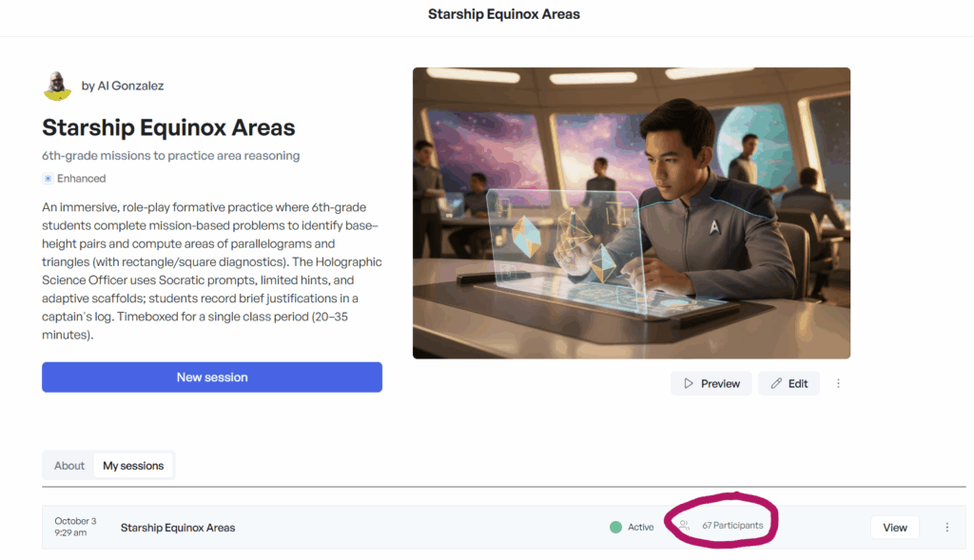The width and height of the screenshot is (974, 560).
Task: Open the three-dot menu beside Edit
Action: pos(838,383)
